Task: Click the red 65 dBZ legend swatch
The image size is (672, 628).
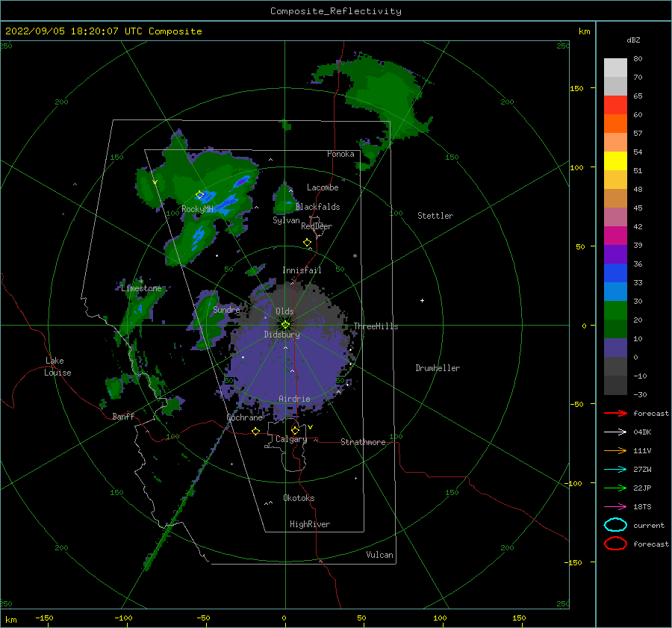Action: pos(615,105)
